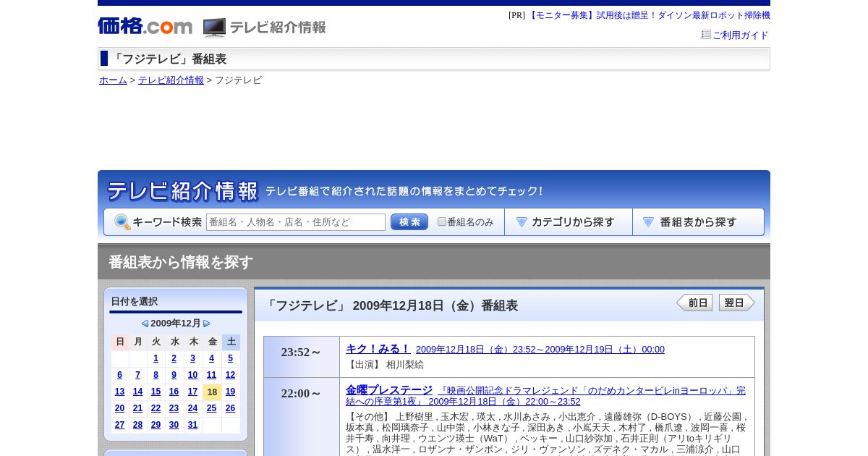Viewport: 868px width, 456px height.
Task: Select December 19 in calendar
Action: 230,392
